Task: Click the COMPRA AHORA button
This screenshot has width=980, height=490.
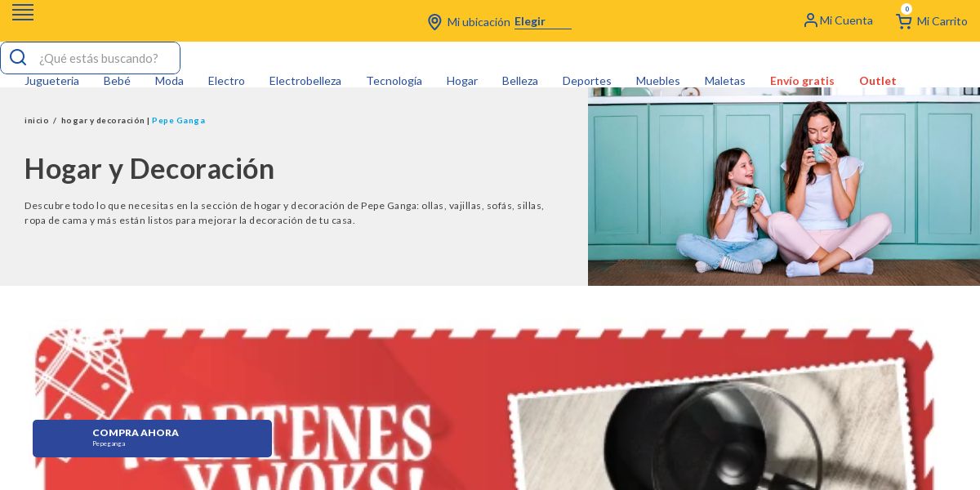Action: [152, 439]
